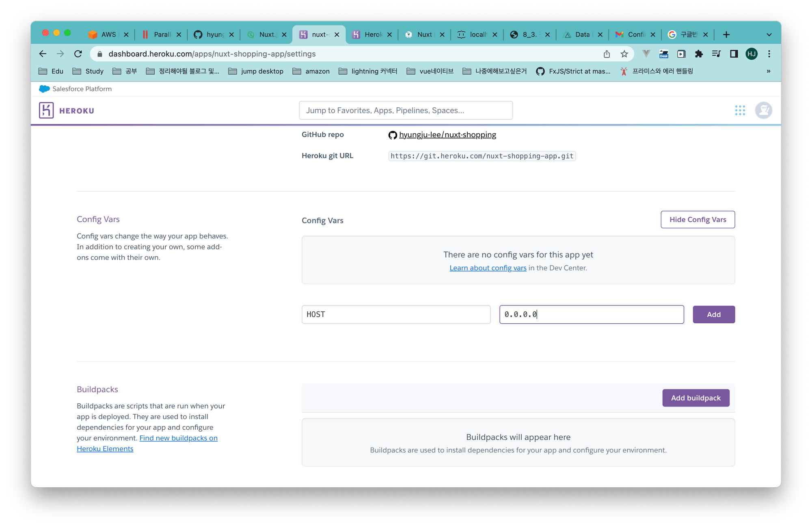Screen dimensions: 812x528
Task: Open the Heroku app grid menu
Action: pos(740,110)
